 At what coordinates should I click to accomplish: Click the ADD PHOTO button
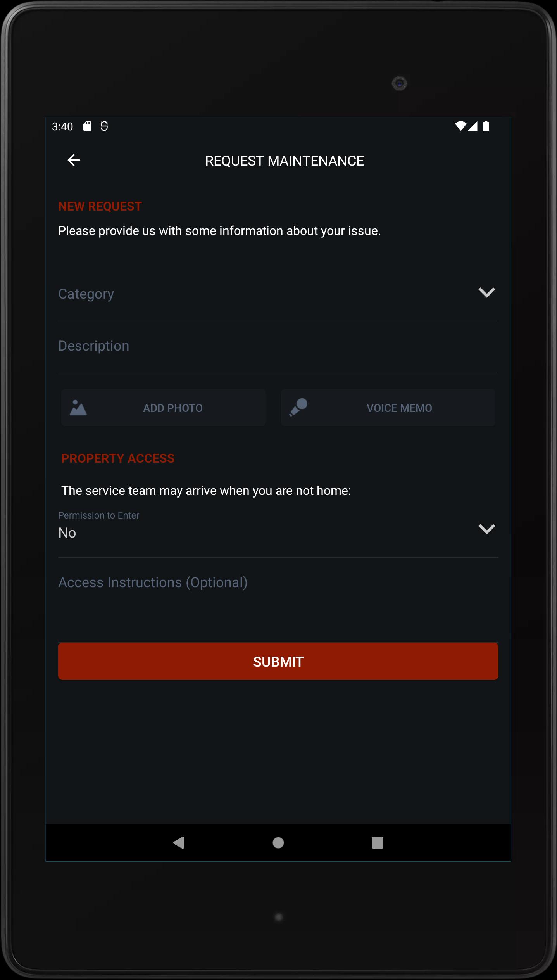(x=163, y=408)
